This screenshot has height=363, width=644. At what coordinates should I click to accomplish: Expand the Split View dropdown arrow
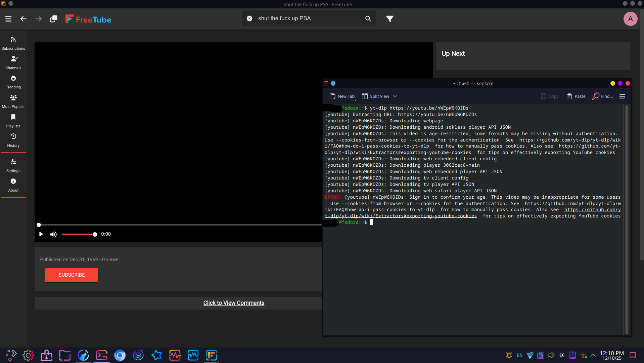tap(395, 96)
